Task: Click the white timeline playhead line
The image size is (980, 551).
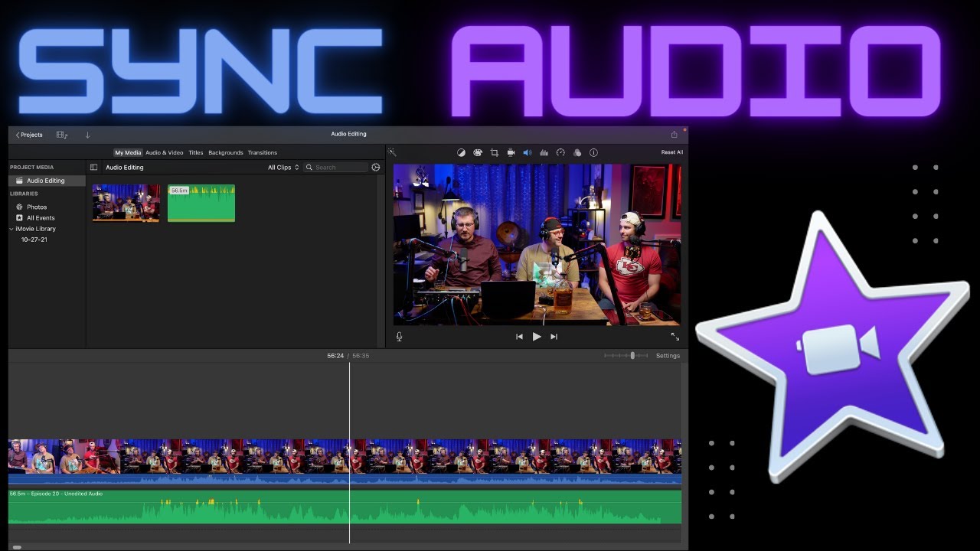Action: 349,452
